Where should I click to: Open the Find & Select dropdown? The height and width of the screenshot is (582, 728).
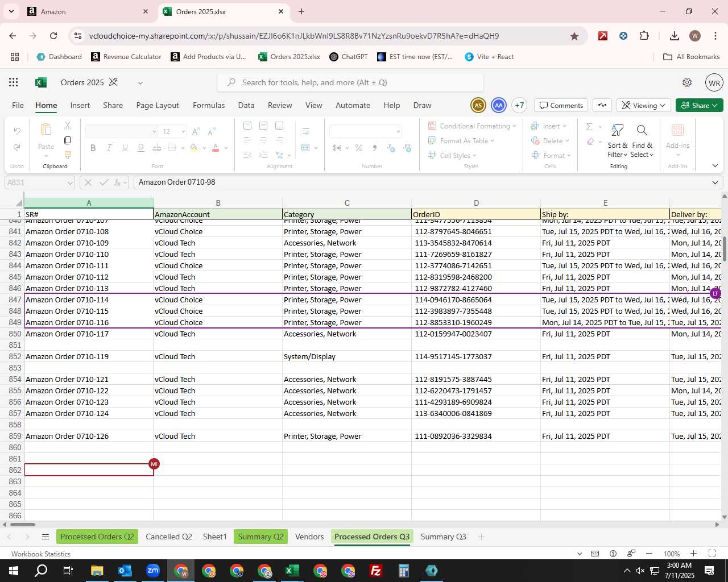(x=642, y=141)
